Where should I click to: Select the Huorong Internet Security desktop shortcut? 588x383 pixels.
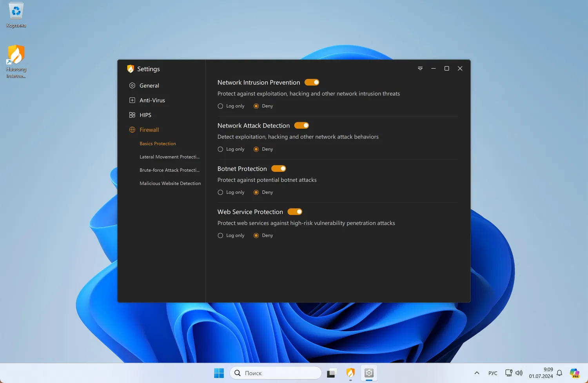coord(16,62)
